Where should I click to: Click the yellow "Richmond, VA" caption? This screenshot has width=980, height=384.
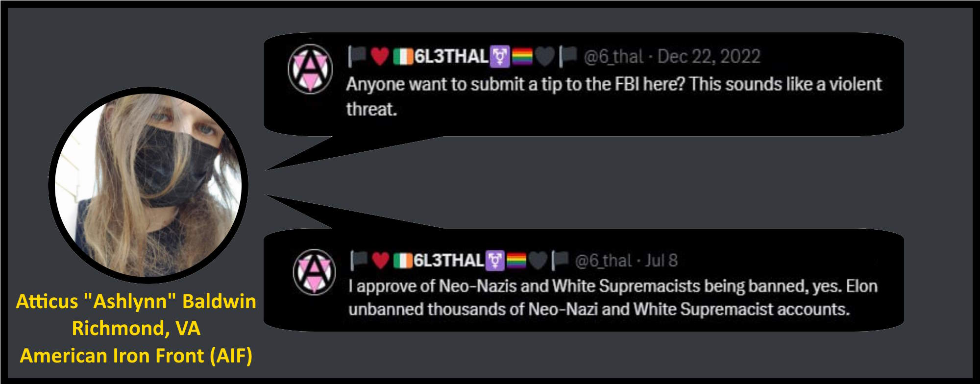[136, 328]
